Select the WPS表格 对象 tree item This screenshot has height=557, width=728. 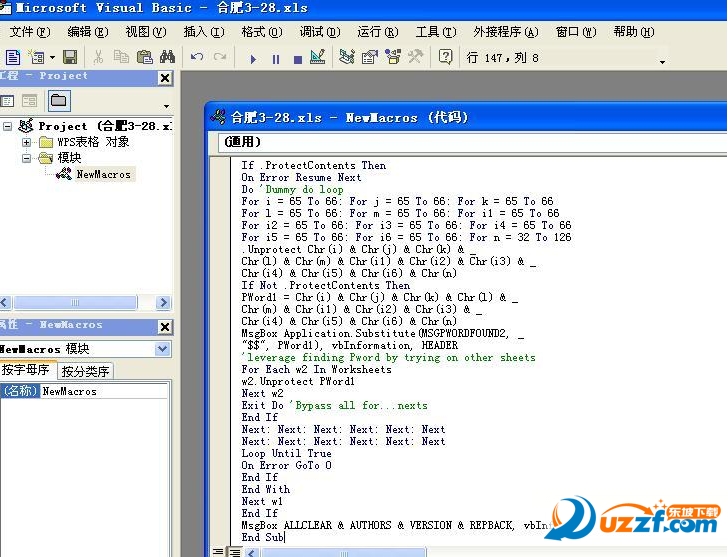point(93,142)
